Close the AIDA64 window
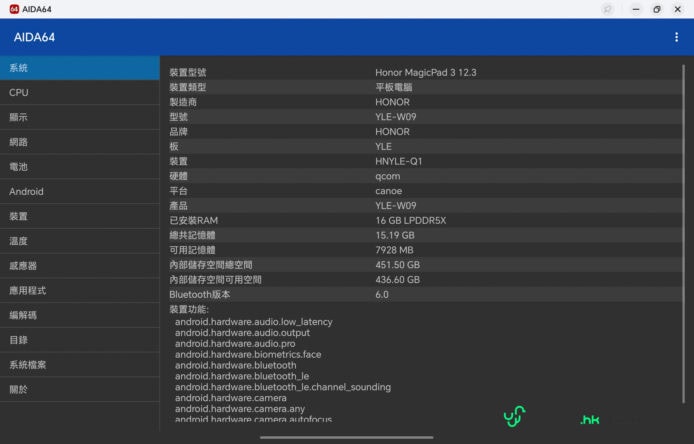 click(677, 9)
